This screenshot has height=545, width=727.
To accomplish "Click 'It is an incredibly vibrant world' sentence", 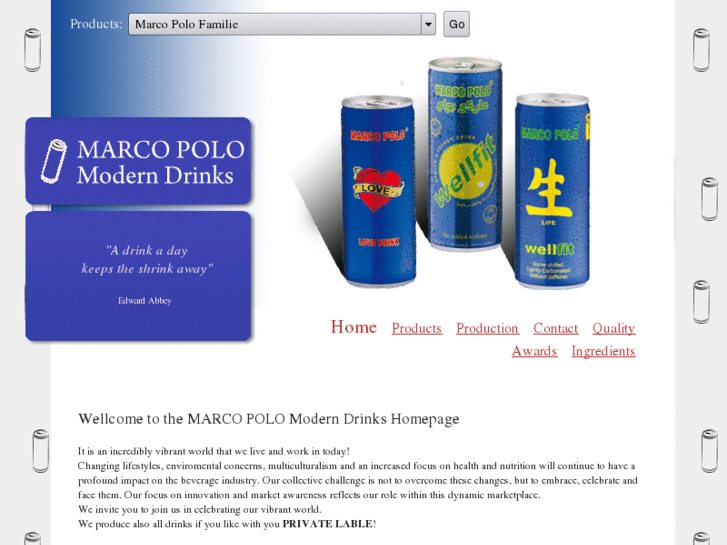I will point(214,451).
